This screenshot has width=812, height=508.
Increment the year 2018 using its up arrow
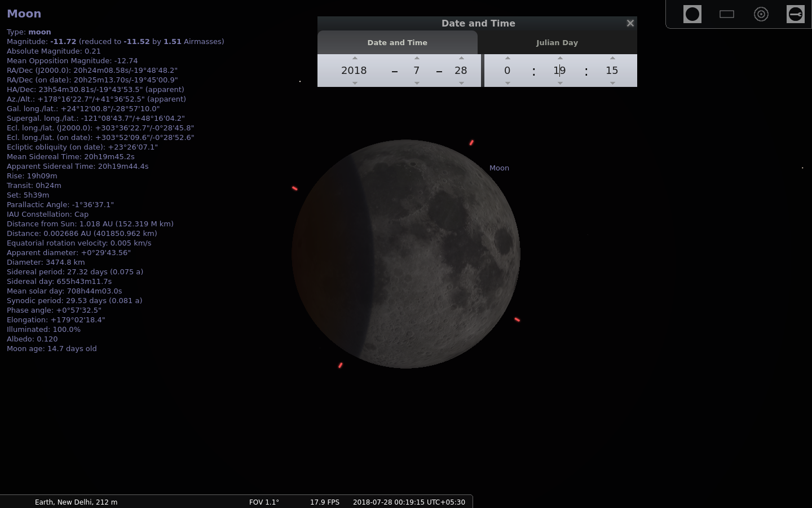[355, 58]
